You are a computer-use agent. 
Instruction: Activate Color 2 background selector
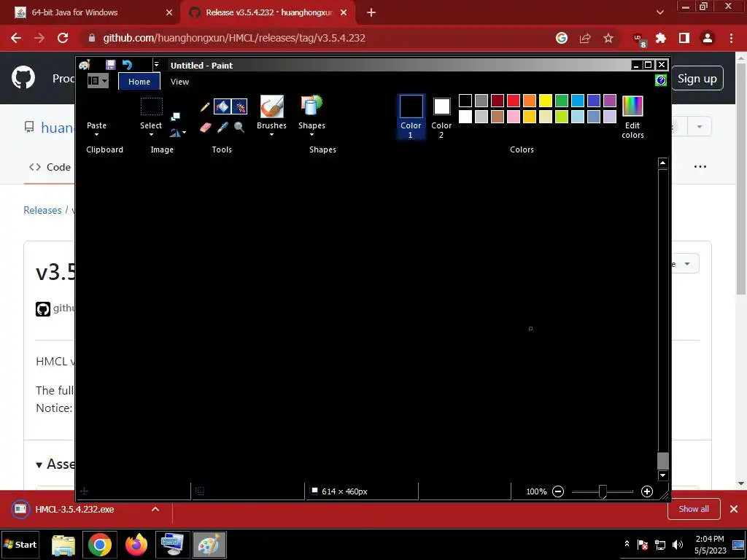441,117
